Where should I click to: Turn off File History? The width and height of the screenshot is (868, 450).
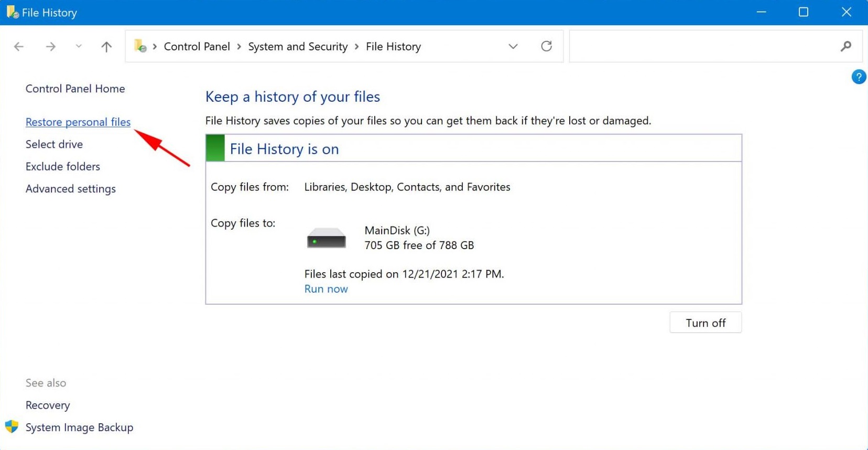point(705,323)
